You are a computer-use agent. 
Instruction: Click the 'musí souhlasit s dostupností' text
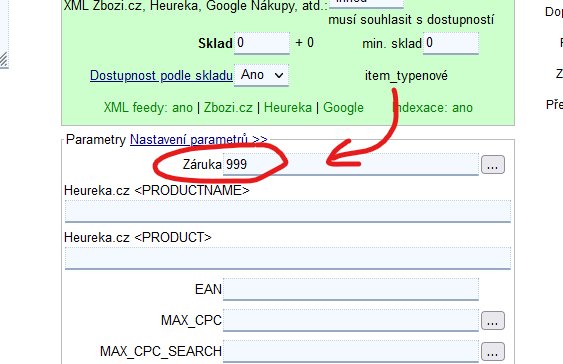(x=411, y=20)
